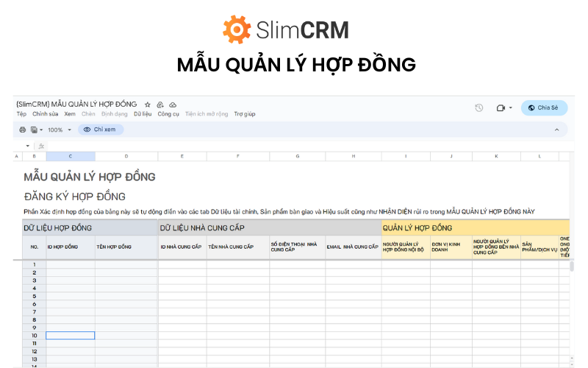This screenshot has height=368, width=588.
Task: Click the yellow 'QUẢN LÝ HỢP ĐỒNG' section header
Action: [x=476, y=228]
